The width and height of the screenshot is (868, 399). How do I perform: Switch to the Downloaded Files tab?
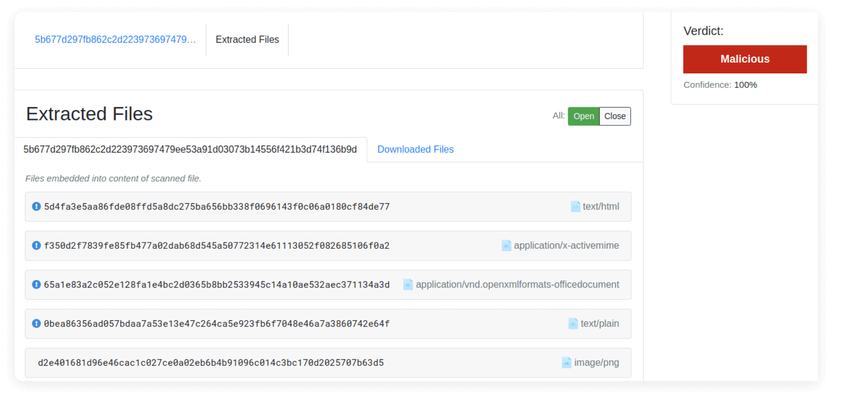415,149
